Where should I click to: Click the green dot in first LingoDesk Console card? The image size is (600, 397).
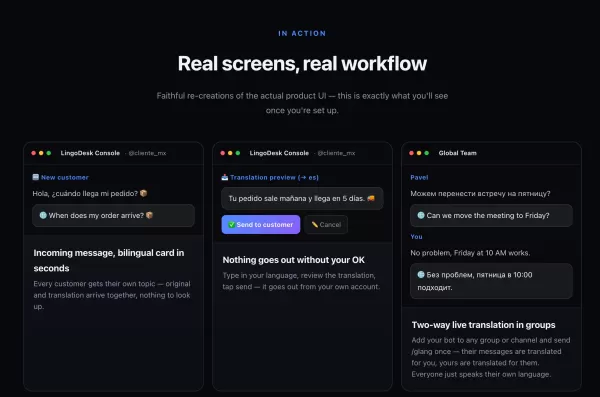49,153
